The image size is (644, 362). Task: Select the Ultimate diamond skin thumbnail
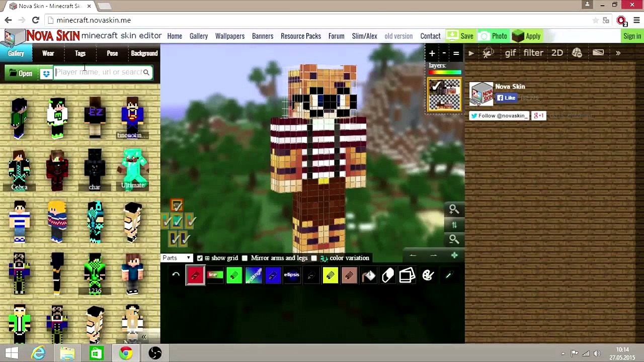point(133,169)
